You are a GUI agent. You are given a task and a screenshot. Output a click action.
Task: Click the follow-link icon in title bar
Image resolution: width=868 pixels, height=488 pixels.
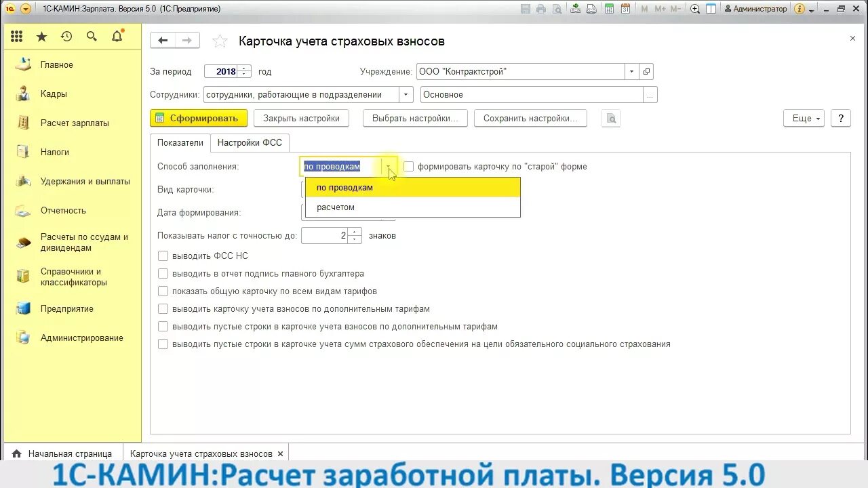(x=591, y=9)
